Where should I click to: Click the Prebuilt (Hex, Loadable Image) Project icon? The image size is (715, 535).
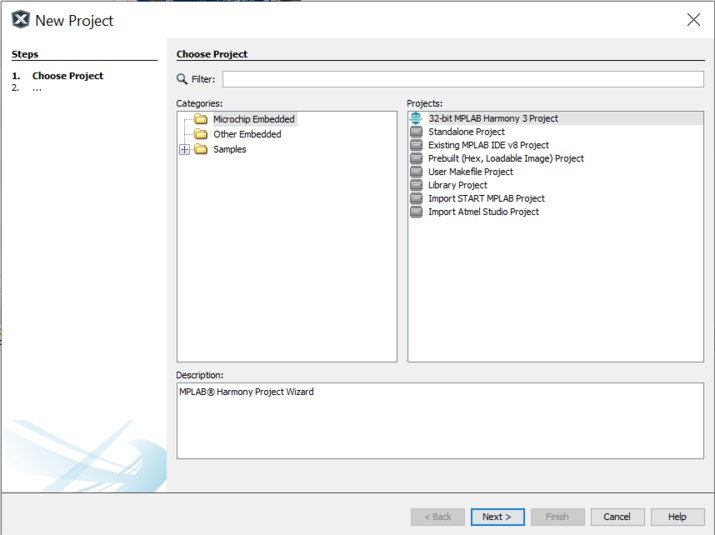click(416, 158)
